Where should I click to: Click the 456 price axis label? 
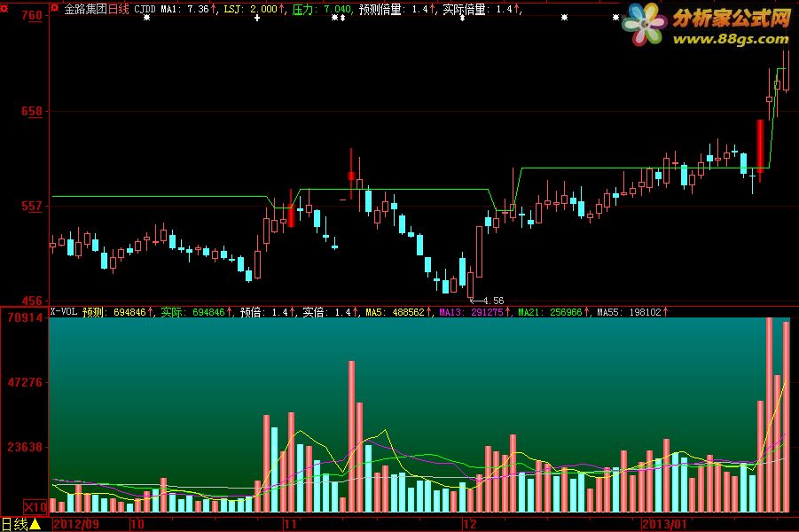(32, 301)
